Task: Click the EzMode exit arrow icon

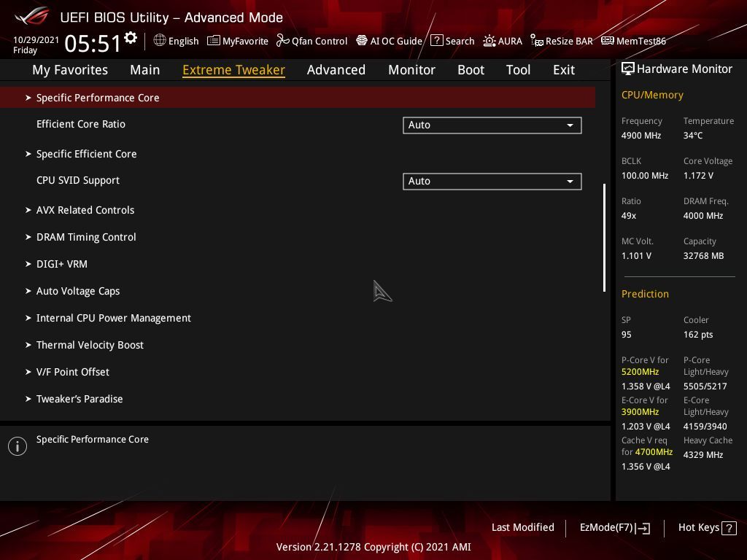Action: pos(643,528)
